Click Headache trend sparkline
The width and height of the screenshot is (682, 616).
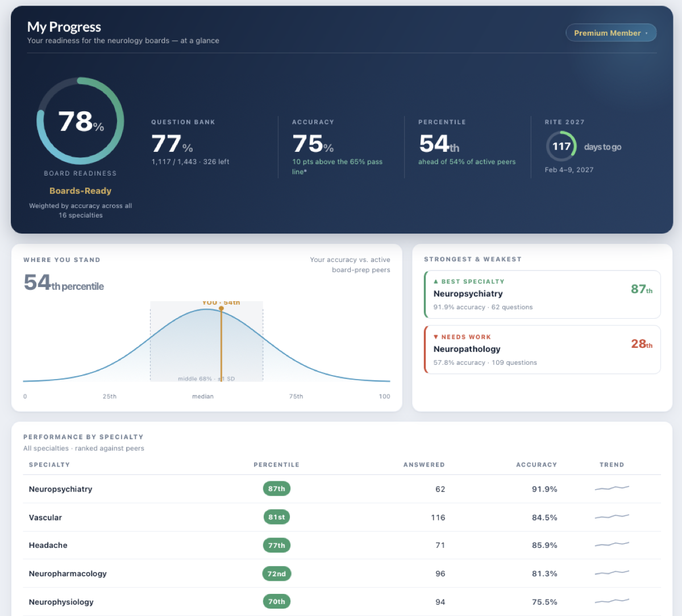(x=612, y=544)
